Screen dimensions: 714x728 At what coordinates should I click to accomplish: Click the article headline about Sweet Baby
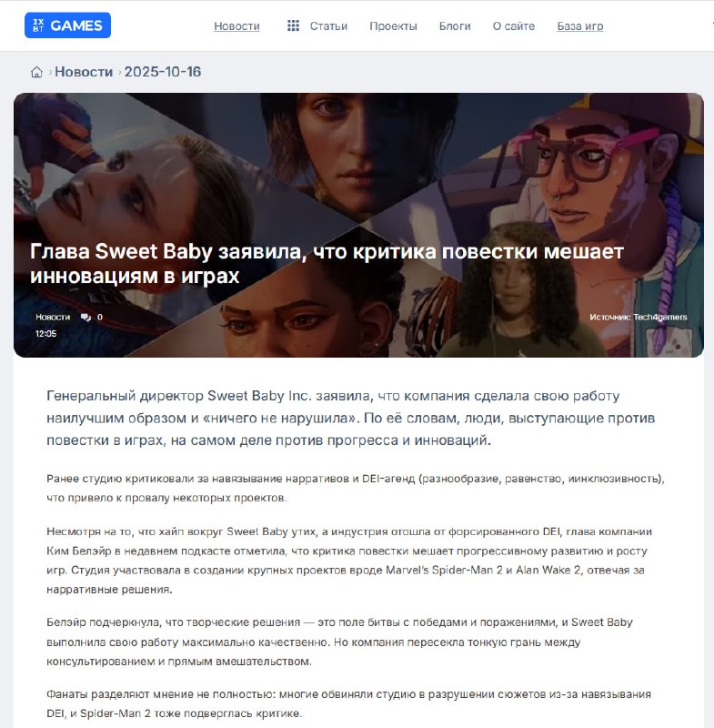(x=327, y=264)
